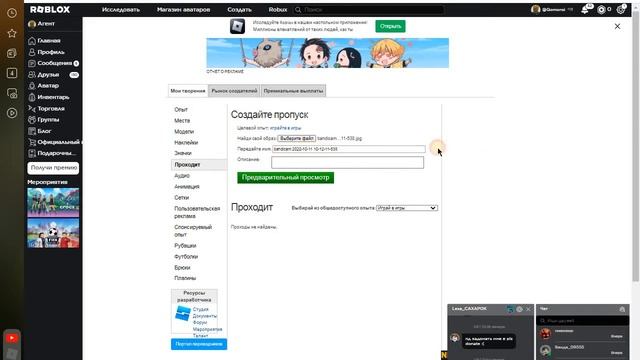Image resolution: width=640 pixels, height=360 pixels.
Task: Click the Друзья friends icon
Action: point(32,75)
